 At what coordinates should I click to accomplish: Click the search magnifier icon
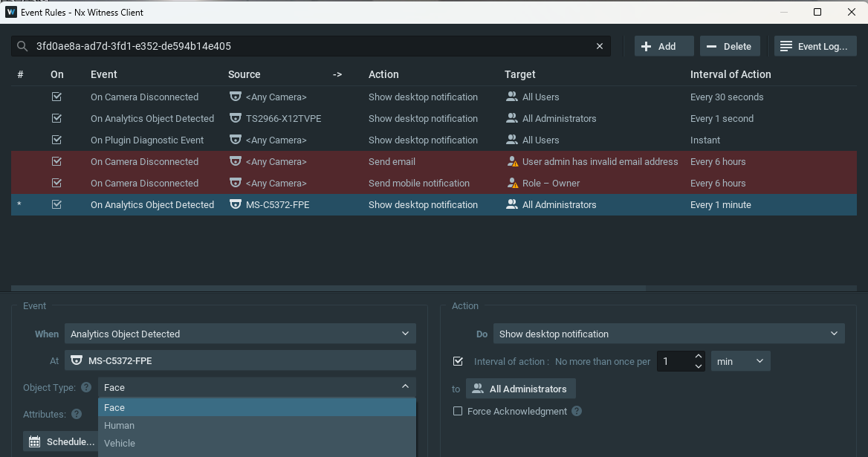22,47
